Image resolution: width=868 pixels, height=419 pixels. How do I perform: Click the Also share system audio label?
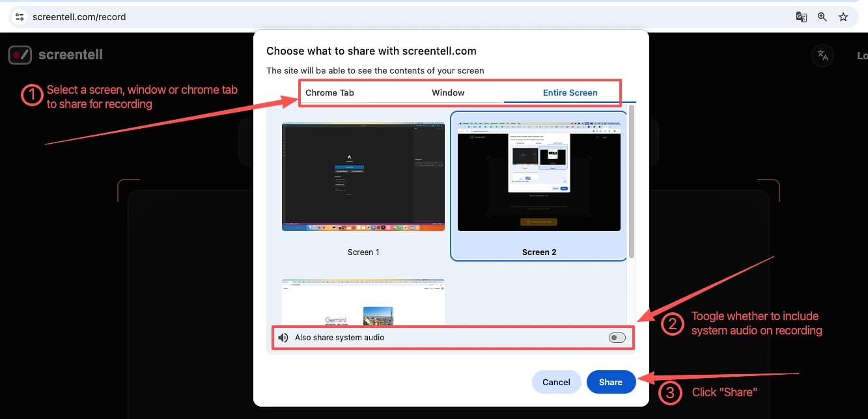(x=339, y=337)
